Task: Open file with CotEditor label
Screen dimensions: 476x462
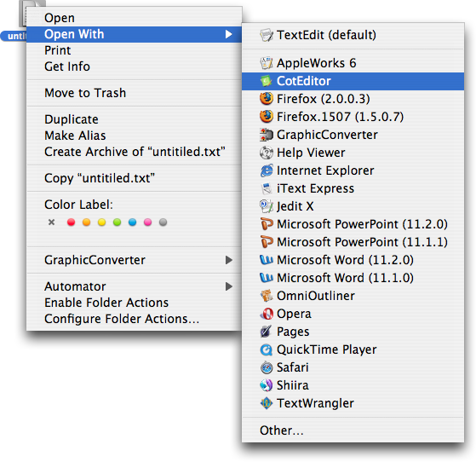Action: 304,81
